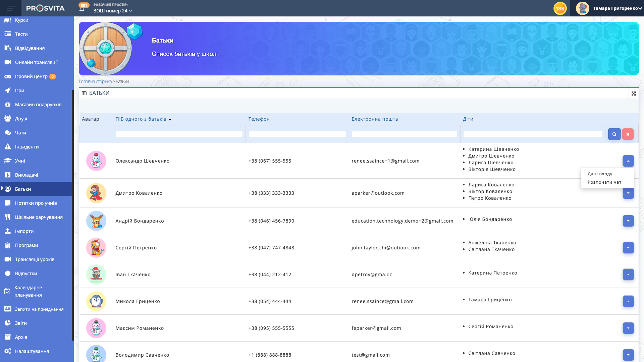The image size is (644, 362).
Task: Click Дмитро Коваленко's superhero avatar
Action: (x=96, y=193)
